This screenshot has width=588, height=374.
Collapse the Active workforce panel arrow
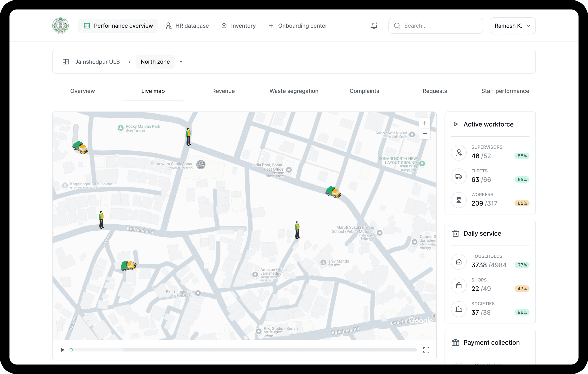coord(455,124)
